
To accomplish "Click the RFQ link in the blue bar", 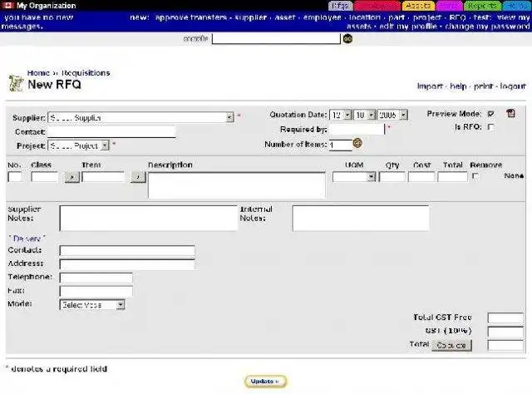I will point(457,17).
